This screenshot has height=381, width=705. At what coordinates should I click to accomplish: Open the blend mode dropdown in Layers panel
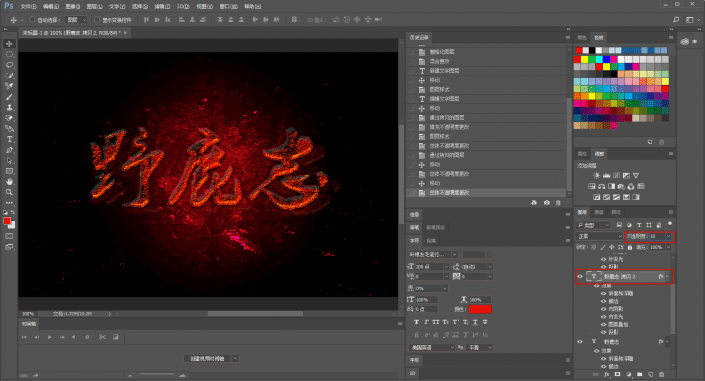599,236
